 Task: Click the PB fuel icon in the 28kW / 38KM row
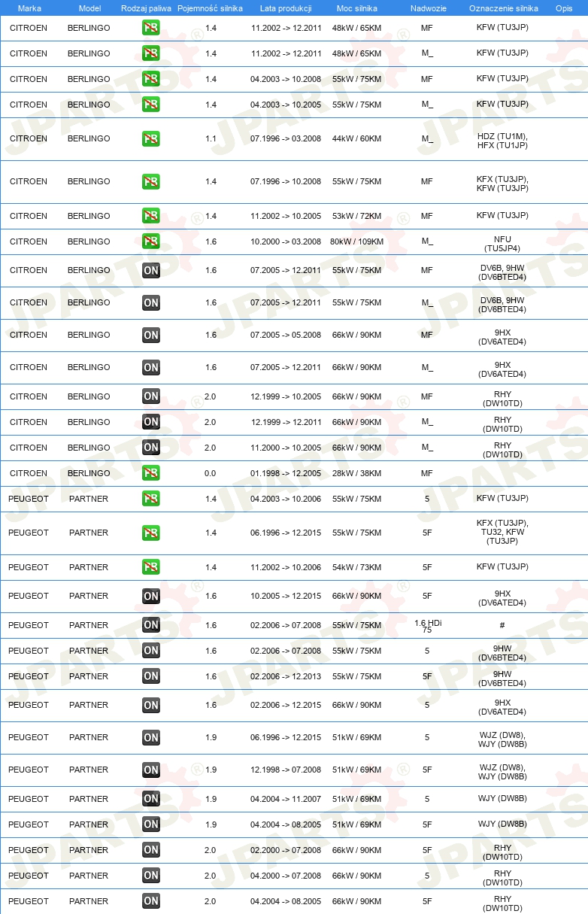point(151,473)
